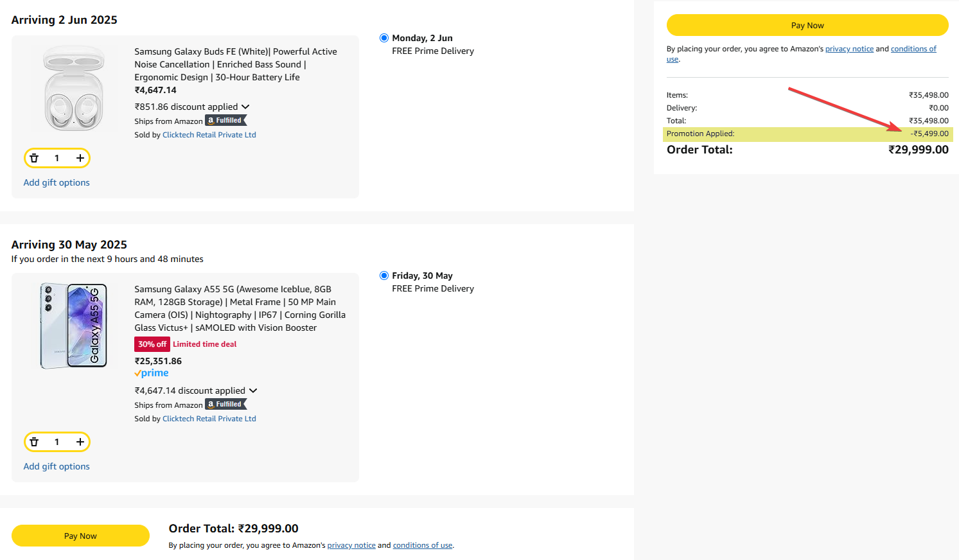Remove Galaxy A55 5G using trash icon
This screenshot has width=959, height=560.
coord(35,442)
